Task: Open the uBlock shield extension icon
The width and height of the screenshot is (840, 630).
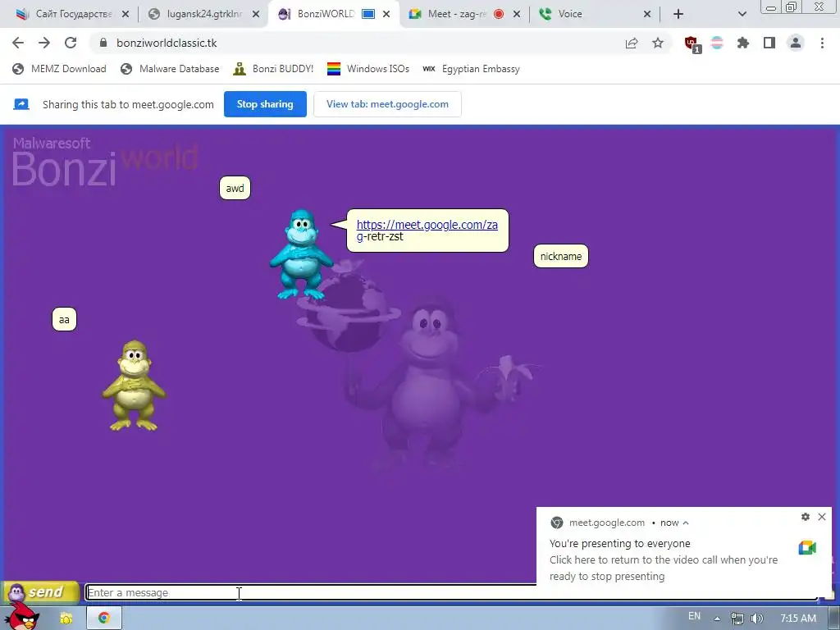Action: click(x=692, y=43)
